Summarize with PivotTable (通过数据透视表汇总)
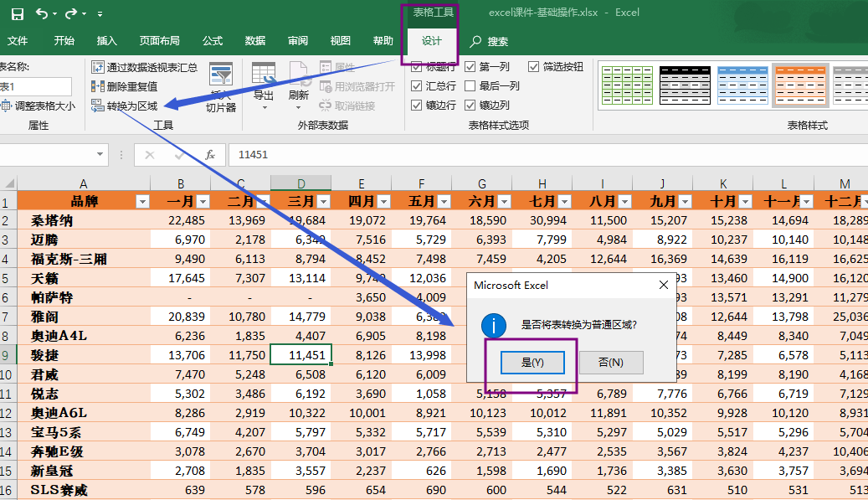This screenshot has height=500, width=868. [x=145, y=68]
